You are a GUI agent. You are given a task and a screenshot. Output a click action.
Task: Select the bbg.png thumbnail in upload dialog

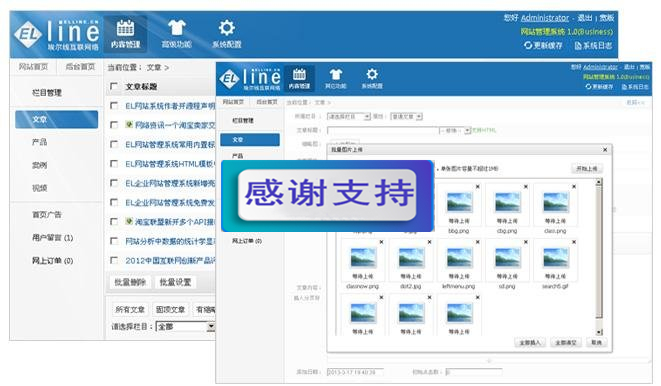click(459, 202)
